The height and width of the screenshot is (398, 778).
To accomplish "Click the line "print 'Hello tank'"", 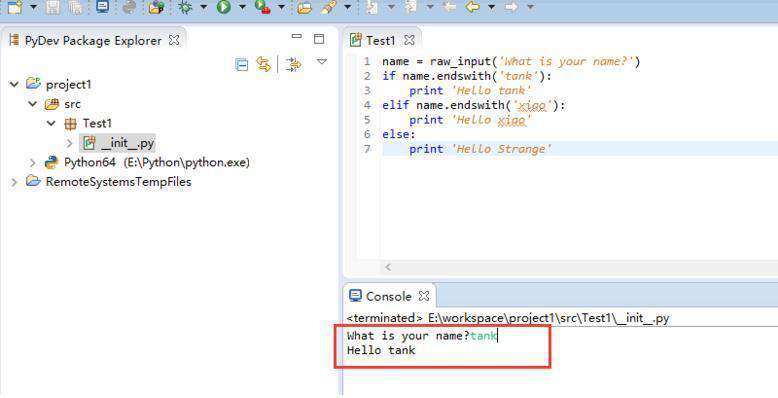I will point(470,90).
